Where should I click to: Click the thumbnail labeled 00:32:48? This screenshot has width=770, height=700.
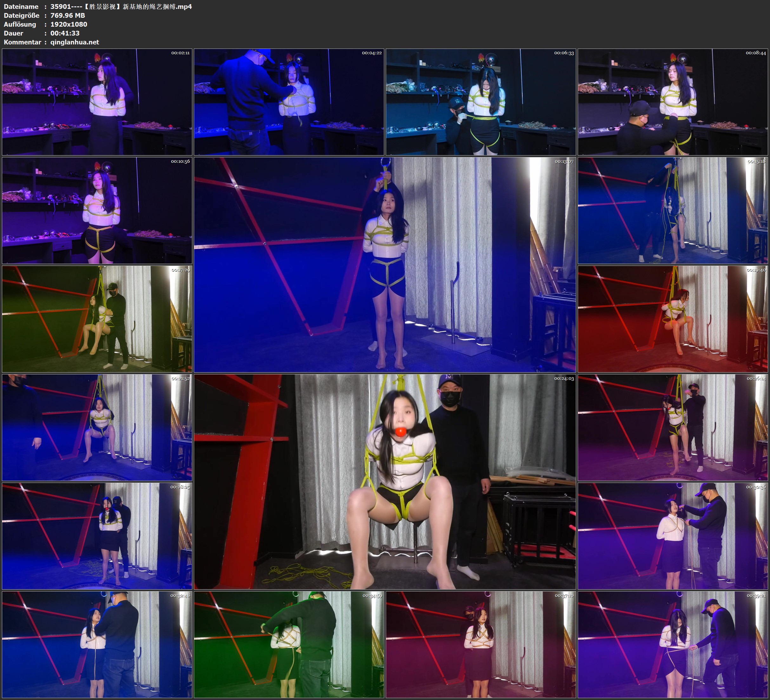click(x=97, y=644)
